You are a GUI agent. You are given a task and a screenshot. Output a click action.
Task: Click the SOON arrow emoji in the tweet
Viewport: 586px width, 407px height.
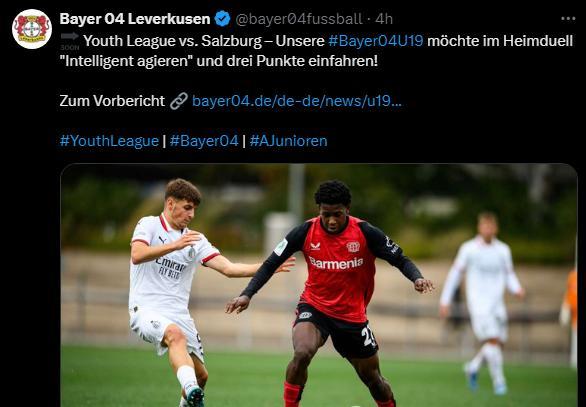[70, 41]
